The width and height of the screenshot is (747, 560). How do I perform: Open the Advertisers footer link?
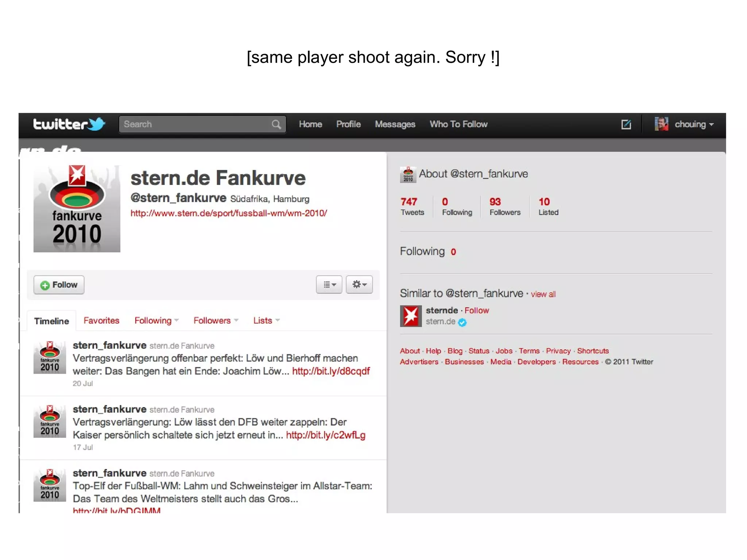(x=419, y=362)
